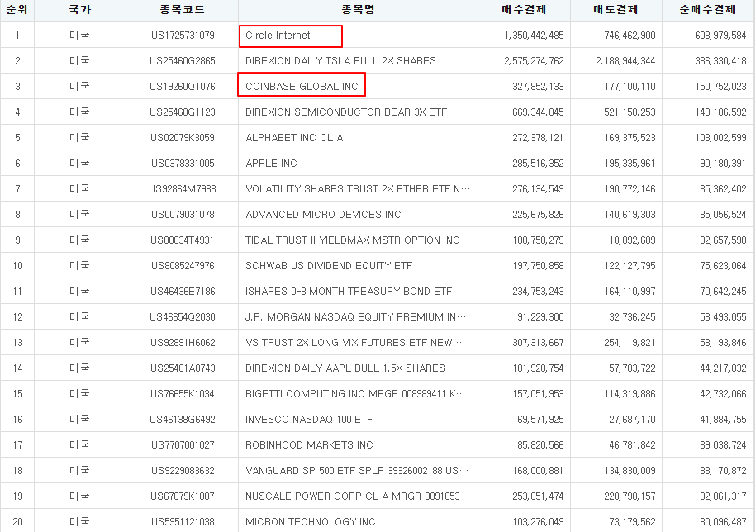756x532 pixels.
Task: Select ADVANCED MICRO DEVICES INC name
Action: [x=323, y=214]
